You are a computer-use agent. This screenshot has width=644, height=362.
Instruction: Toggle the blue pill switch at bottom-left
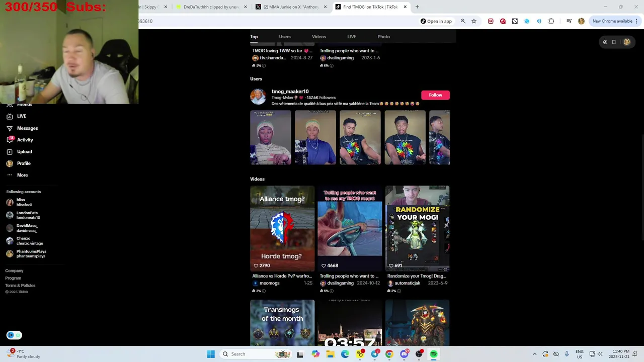point(14,335)
